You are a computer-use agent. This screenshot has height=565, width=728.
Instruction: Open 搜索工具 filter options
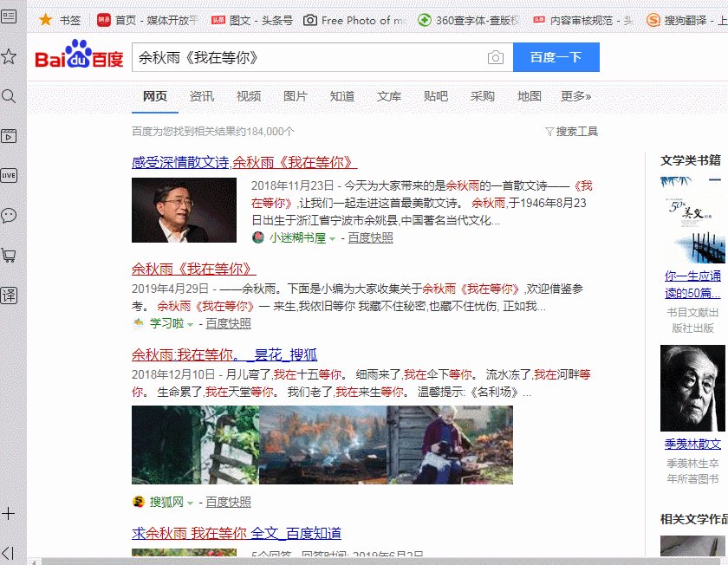(x=571, y=132)
